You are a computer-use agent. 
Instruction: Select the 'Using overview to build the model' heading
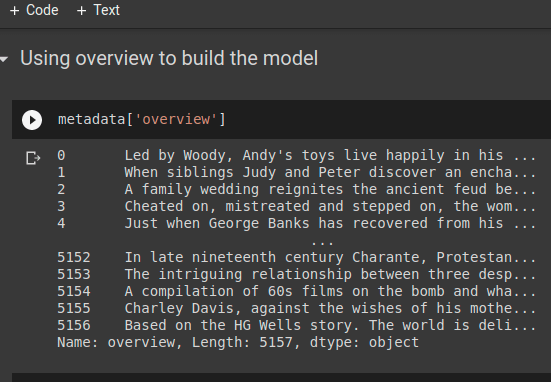169,58
